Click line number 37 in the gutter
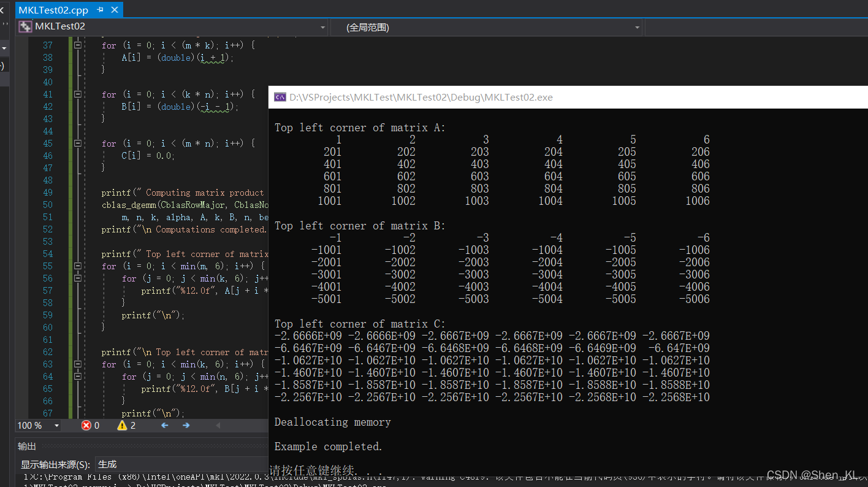Image resolution: width=868 pixels, height=487 pixels. (x=47, y=45)
